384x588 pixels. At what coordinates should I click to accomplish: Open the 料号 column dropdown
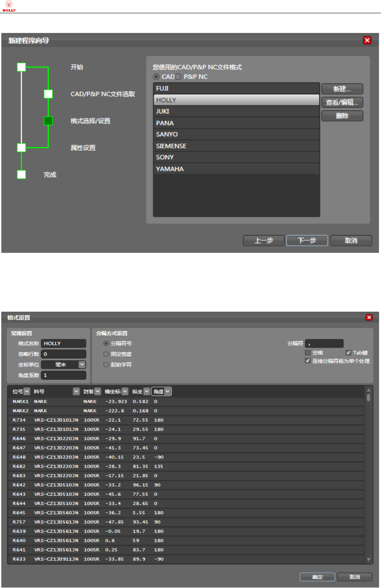tap(76, 391)
